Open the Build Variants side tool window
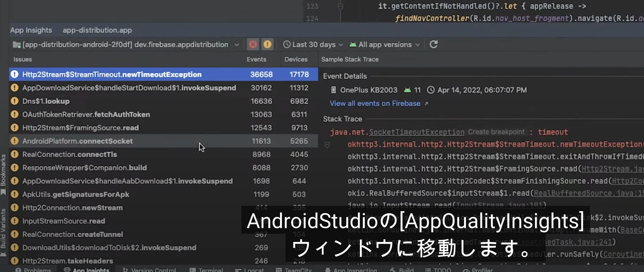 pyautogui.click(x=3, y=232)
